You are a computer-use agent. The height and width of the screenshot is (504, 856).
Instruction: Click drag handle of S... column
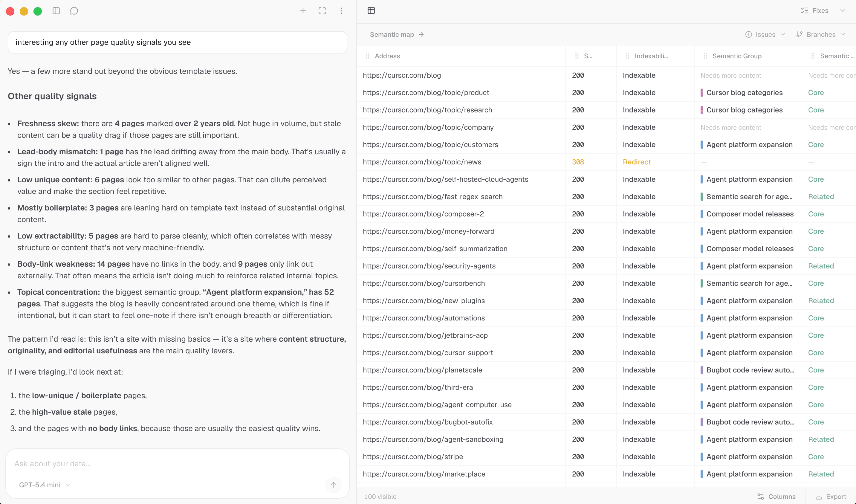[x=577, y=56]
